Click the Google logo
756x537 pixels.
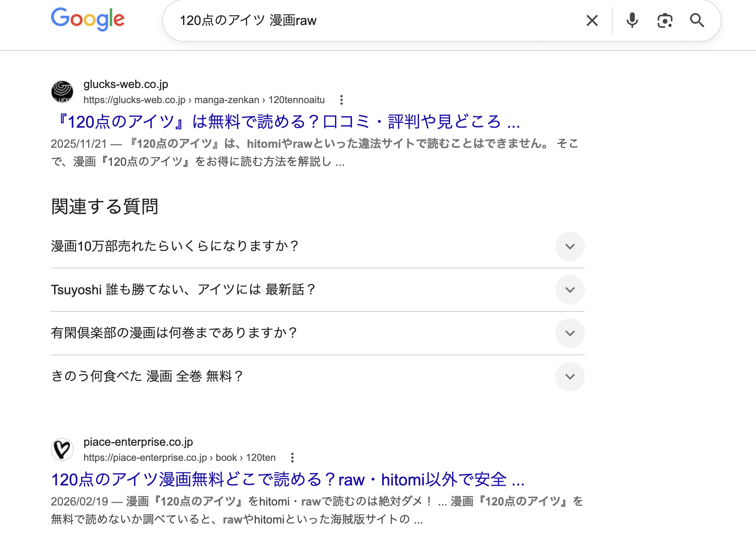coord(88,19)
